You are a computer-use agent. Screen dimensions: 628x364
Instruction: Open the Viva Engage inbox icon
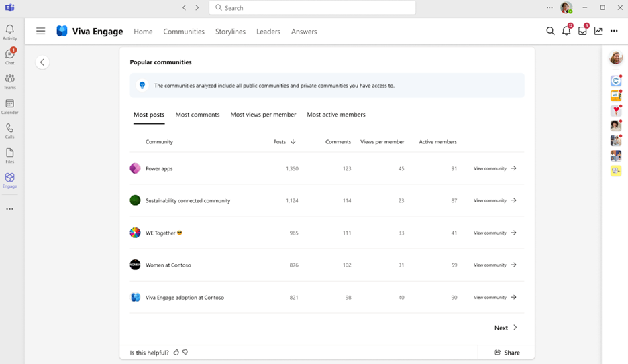(582, 31)
